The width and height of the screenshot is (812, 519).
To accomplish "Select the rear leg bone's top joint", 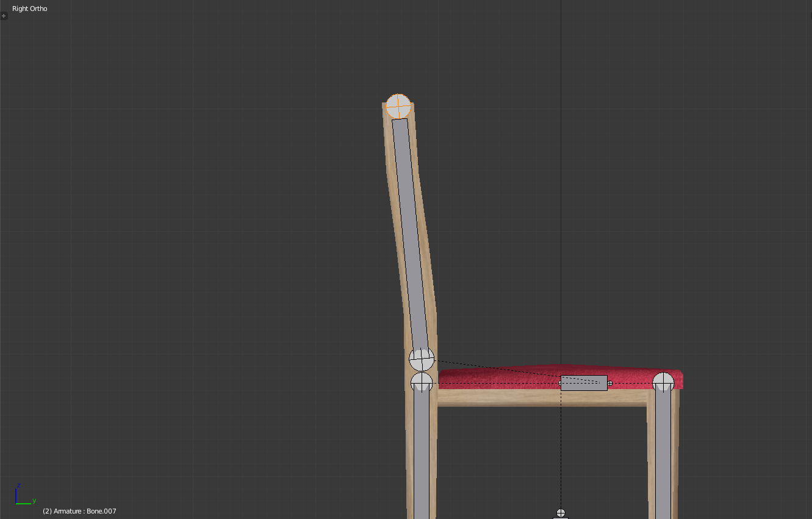I will coord(422,383).
